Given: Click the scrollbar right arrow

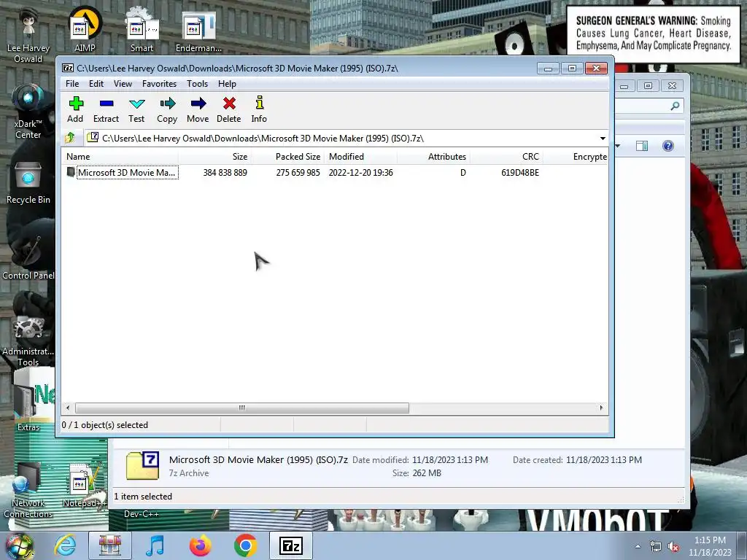Looking at the screenshot, I should click(x=601, y=408).
